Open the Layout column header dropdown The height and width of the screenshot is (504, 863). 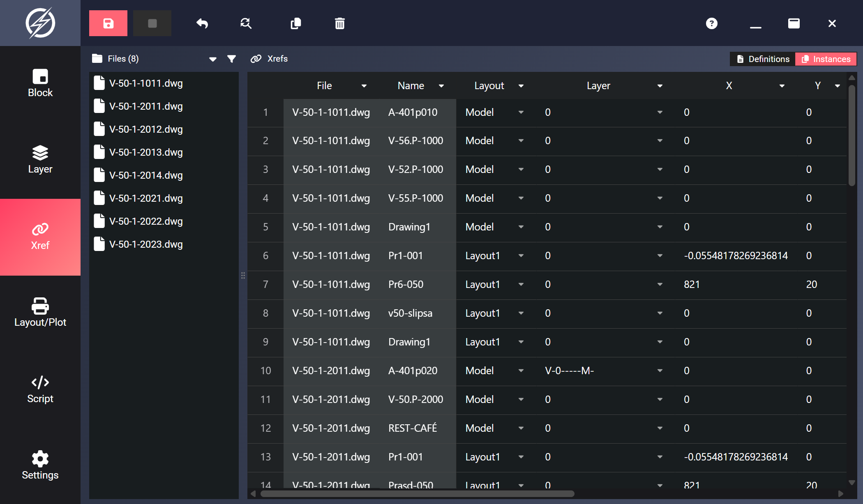pyautogui.click(x=521, y=86)
